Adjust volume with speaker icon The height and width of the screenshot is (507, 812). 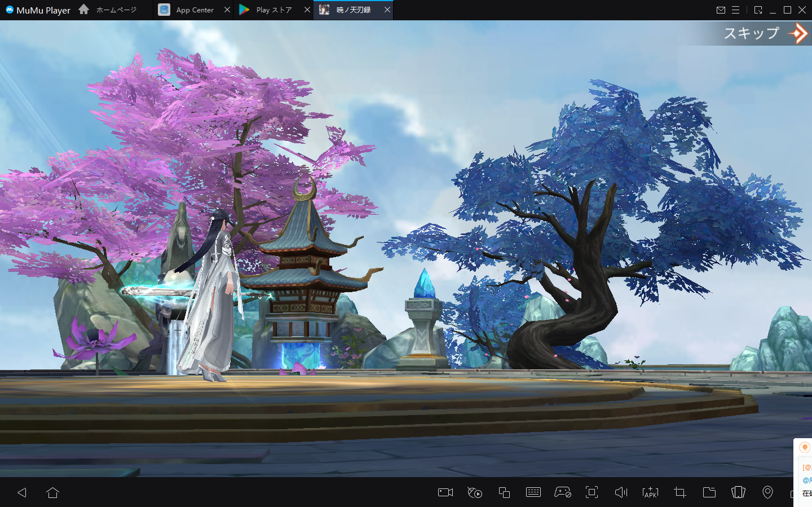[x=621, y=492]
